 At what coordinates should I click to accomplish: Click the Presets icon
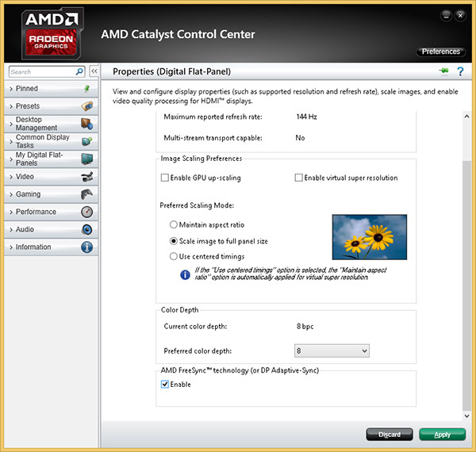tap(87, 106)
